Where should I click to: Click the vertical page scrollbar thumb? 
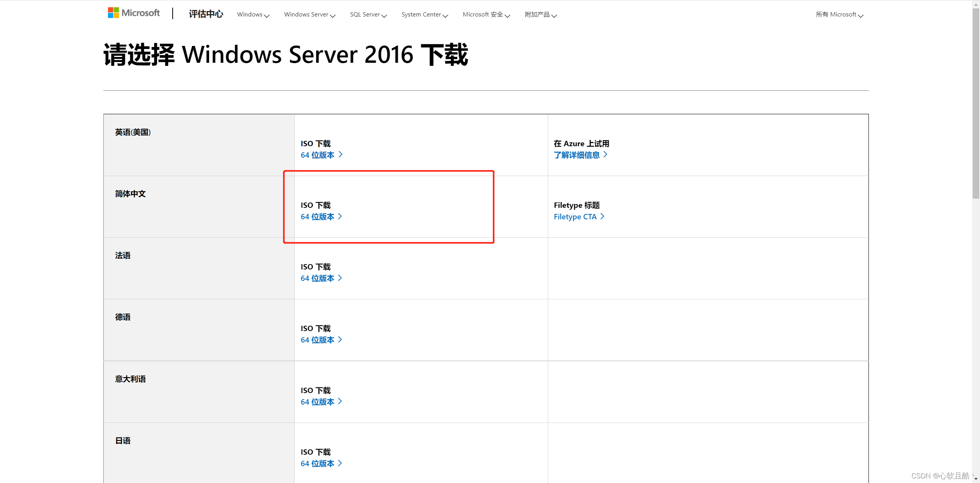pyautogui.click(x=976, y=103)
